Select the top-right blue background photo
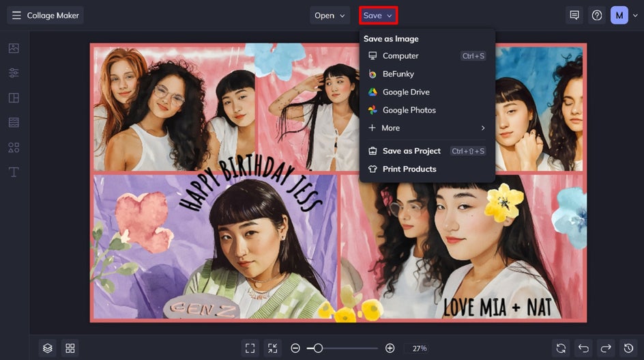644x360 pixels. click(539, 108)
